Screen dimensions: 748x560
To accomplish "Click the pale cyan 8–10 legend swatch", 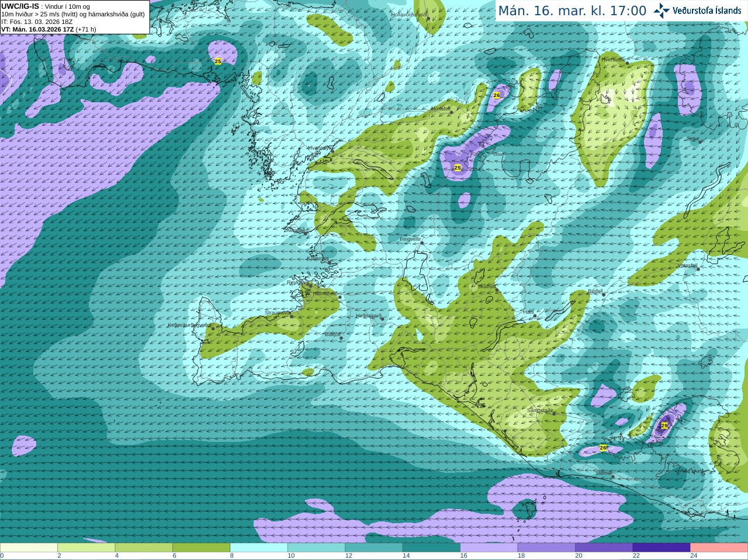I will point(259,548).
